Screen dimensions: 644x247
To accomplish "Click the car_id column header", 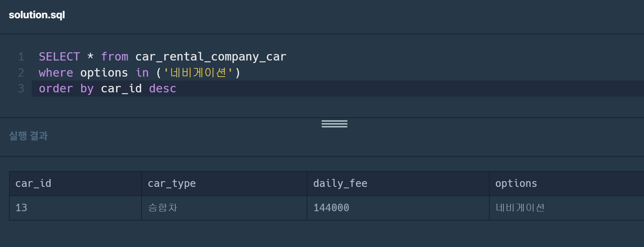I will click(x=33, y=184).
